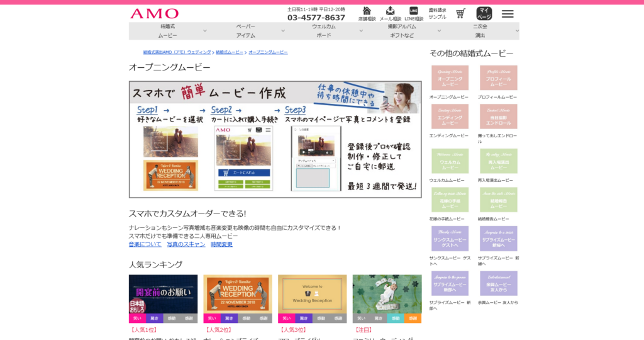644x340 pixels.
Task: Expand the ペーパーアイテム menu dropdown
Action: tap(246, 31)
